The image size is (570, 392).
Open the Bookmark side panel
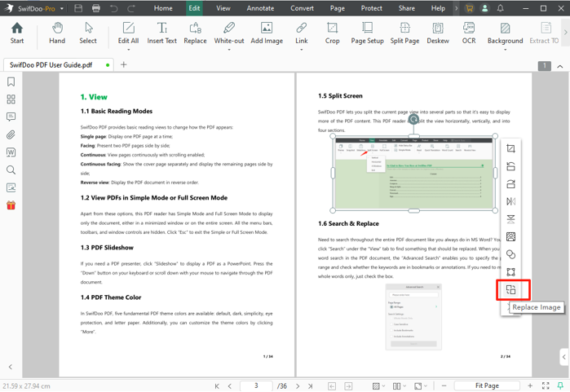pyautogui.click(x=11, y=81)
